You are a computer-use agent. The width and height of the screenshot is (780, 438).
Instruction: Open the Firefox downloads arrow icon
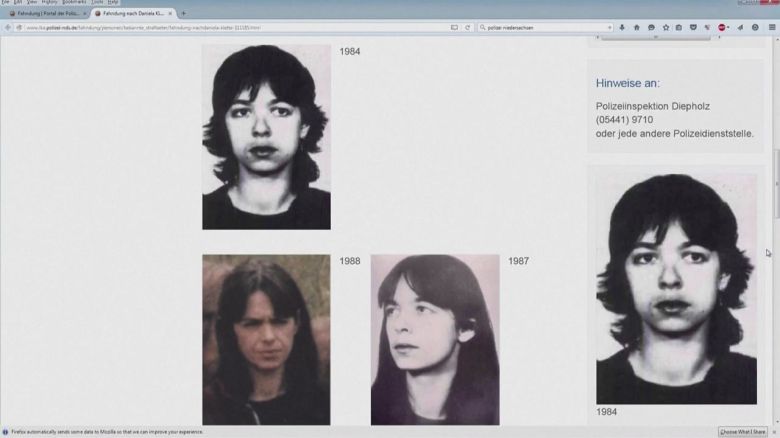tap(623, 28)
